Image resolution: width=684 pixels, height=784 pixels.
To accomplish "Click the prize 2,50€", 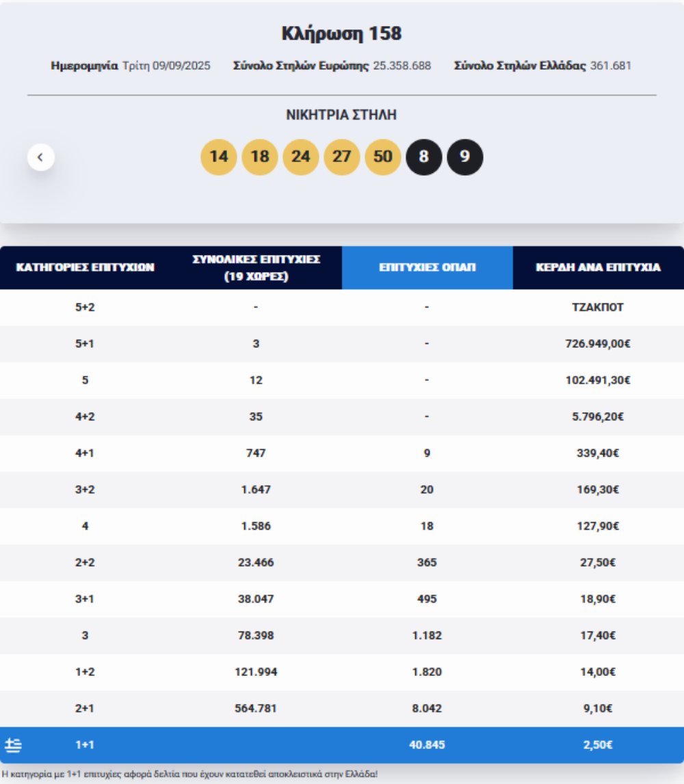I will coord(598,746).
